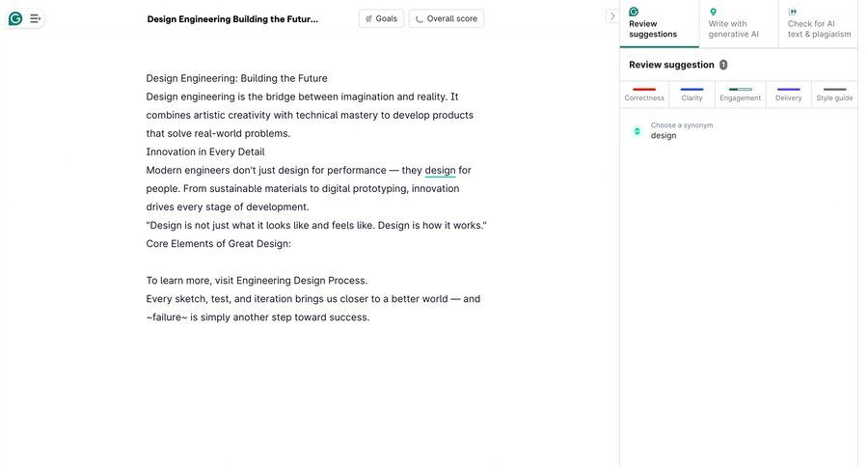This screenshot has height=467, width=868.
Task: Click the green synonym suggestion icon
Action: click(637, 131)
